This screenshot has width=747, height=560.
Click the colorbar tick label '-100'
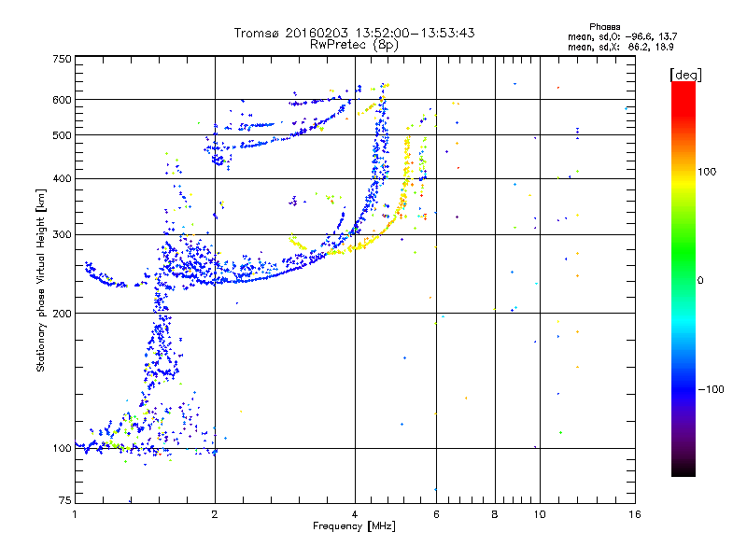click(711, 389)
